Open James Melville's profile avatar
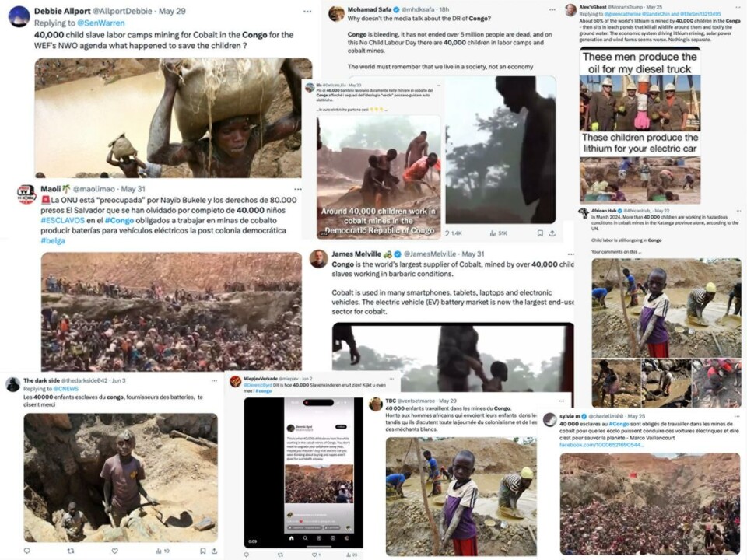The height and width of the screenshot is (560, 747). click(319, 258)
